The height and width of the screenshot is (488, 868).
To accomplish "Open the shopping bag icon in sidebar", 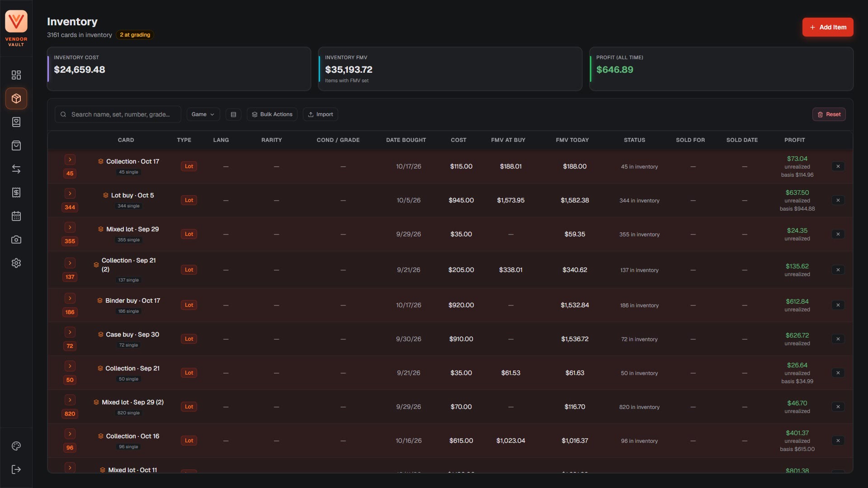I will (x=16, y=145).
